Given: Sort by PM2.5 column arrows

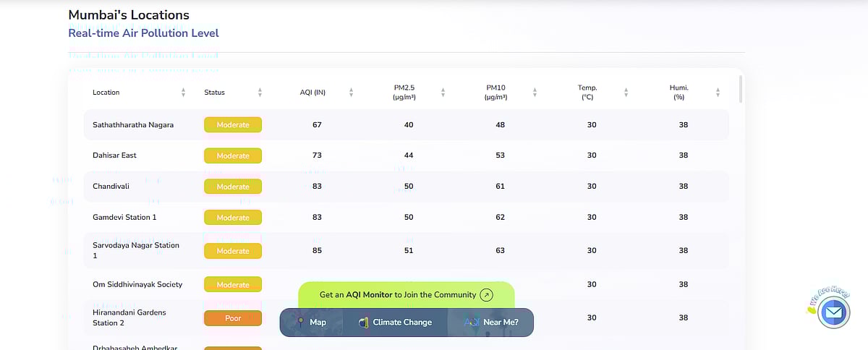Looking at the screenshot, I should [443, 93].
